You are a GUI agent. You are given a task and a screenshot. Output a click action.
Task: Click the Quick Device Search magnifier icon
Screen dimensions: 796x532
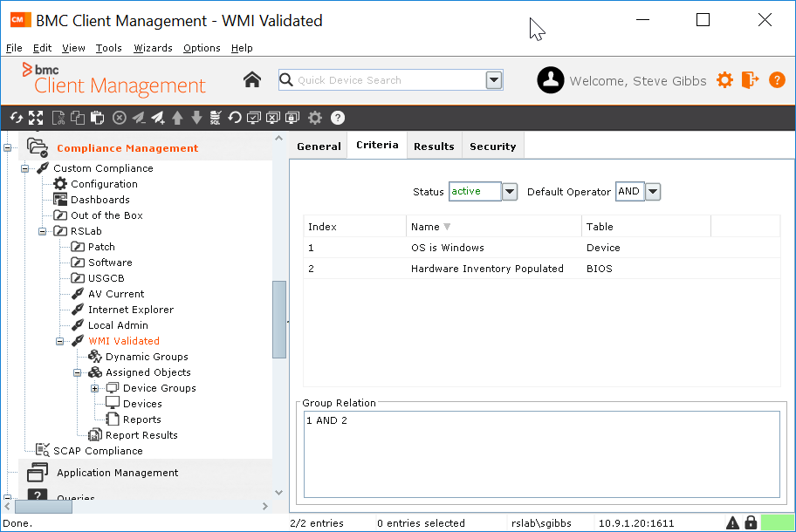tap(286, 80)
